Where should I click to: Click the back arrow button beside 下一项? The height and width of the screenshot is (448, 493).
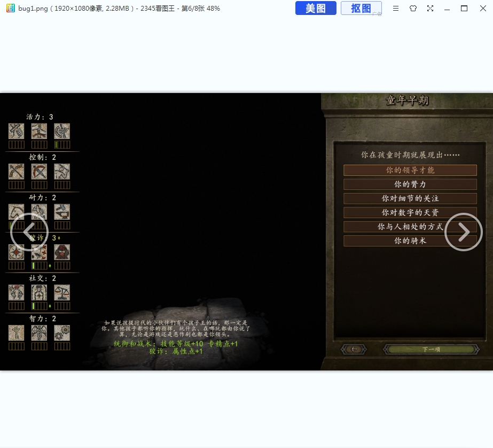(354, 349)
